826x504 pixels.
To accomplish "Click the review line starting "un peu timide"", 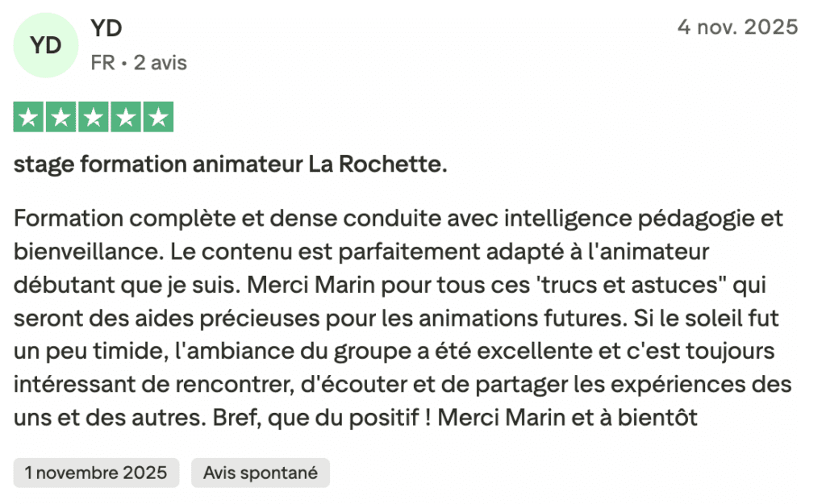I will (x=394, y=352).
